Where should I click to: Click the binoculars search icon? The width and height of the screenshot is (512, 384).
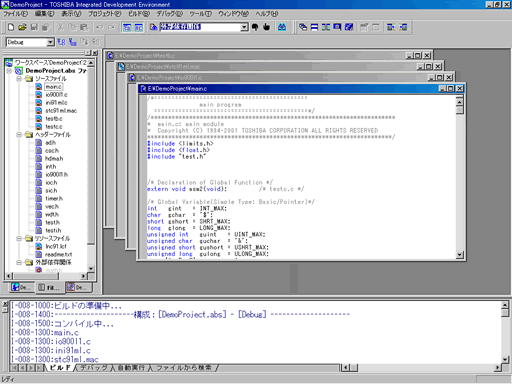click(x=282, y=27)
